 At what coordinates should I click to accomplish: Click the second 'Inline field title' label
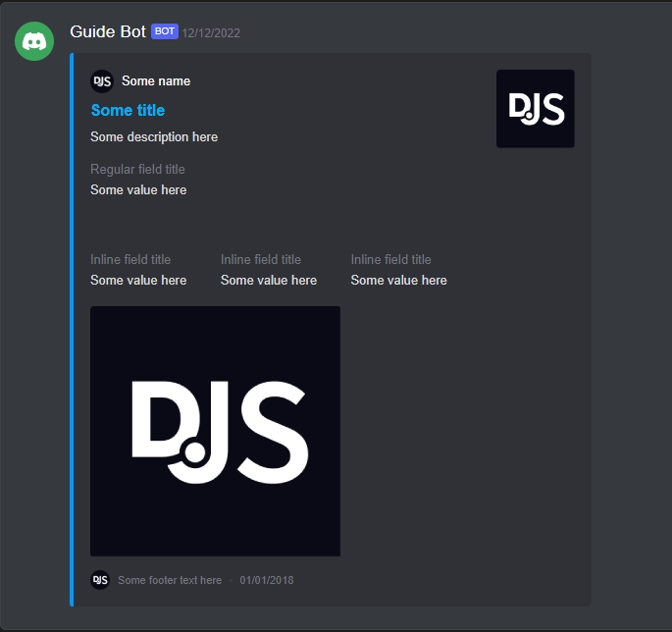pyautogui.click(x=261, y=259)
